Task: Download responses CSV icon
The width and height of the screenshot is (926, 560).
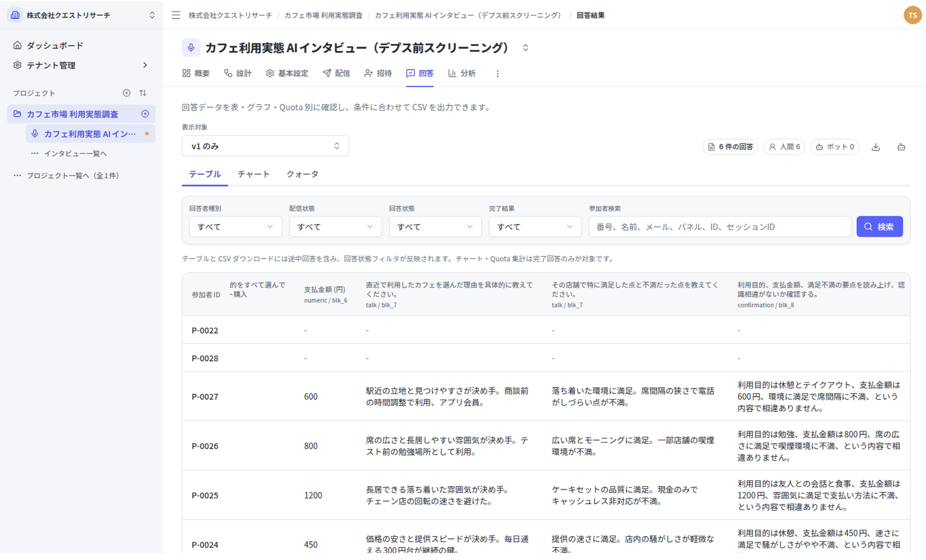Action: tap(876, 147)
